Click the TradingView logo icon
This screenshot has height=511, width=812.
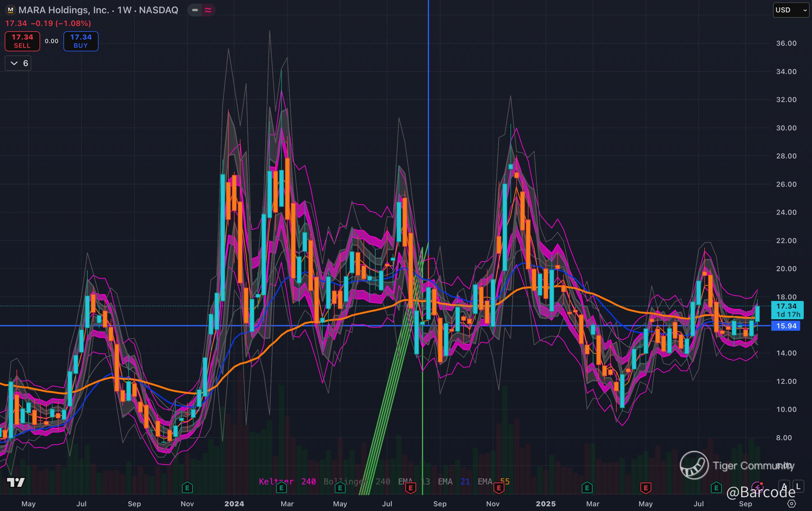[16, 482]
